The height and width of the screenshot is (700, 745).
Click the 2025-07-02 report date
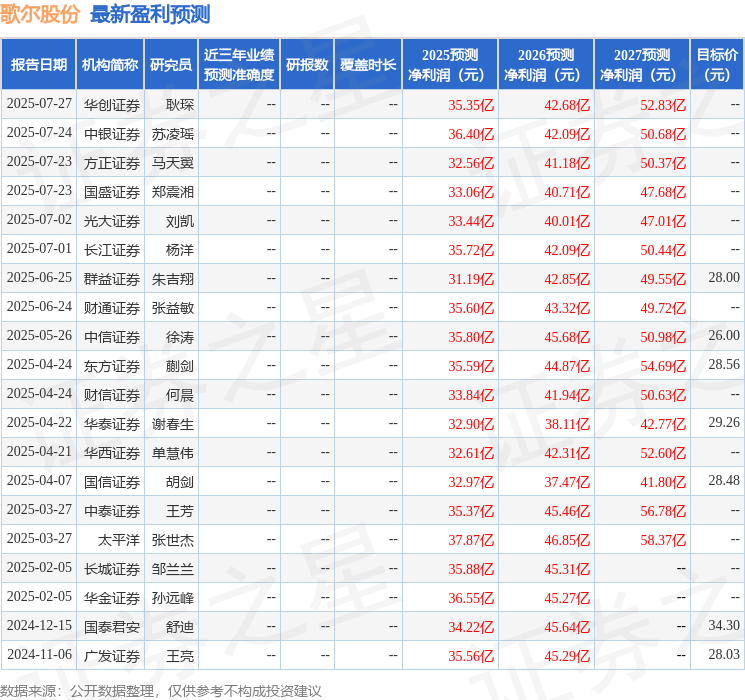coord(39,220)
